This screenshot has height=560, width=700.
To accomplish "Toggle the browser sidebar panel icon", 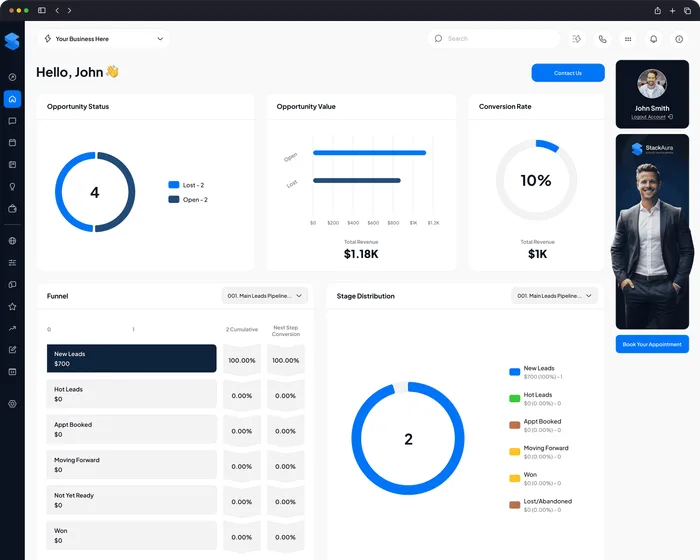I will [42, 10].
